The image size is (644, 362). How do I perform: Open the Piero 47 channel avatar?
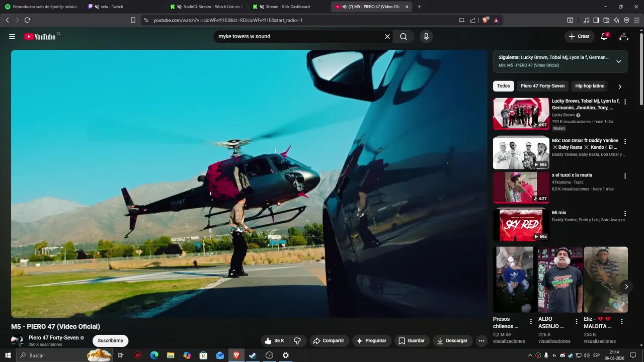[x=18, y=341]
